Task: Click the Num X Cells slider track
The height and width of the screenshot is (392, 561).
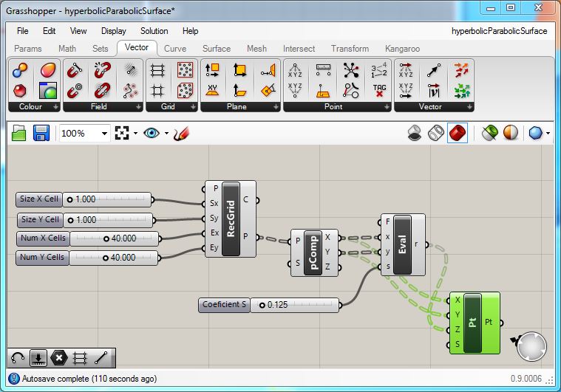Action: 115,238
